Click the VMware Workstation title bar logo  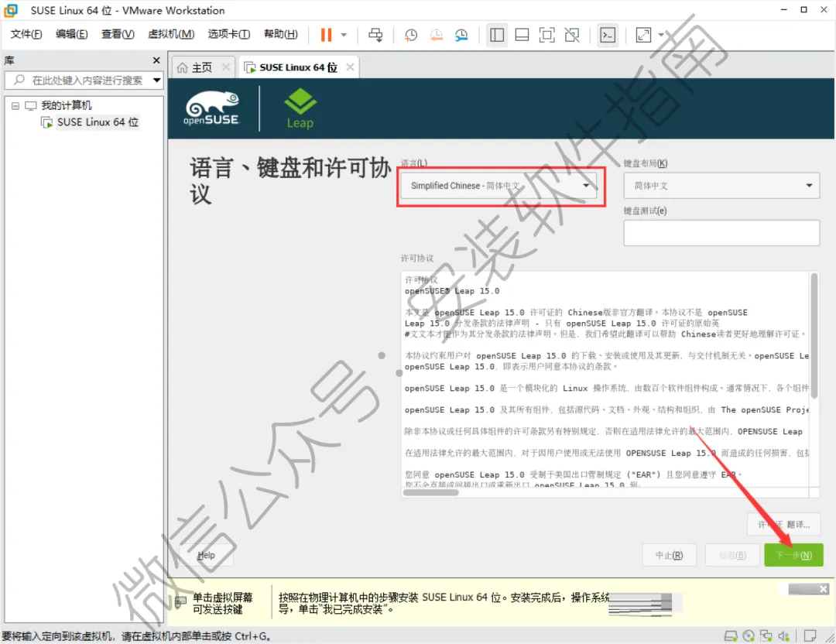pyautogui.click(x=11, y=10)
